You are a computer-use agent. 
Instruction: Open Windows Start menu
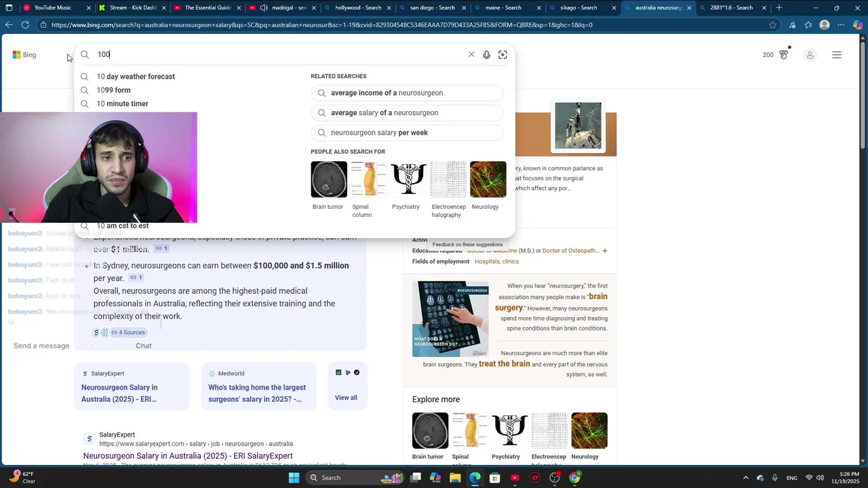tap(294, 478)
